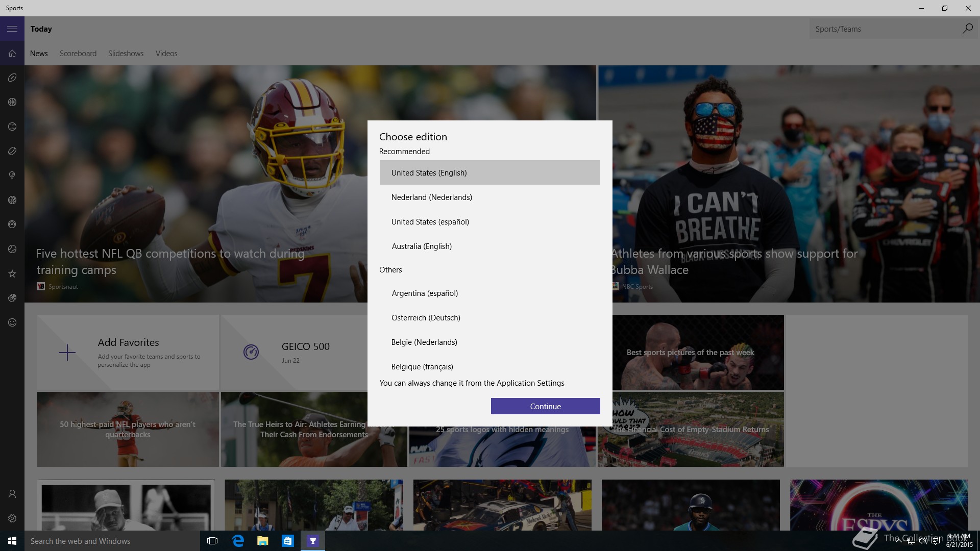Select Belgique (français) edition
The width and height of the screenshot is (980, 551).
point(489,366)
